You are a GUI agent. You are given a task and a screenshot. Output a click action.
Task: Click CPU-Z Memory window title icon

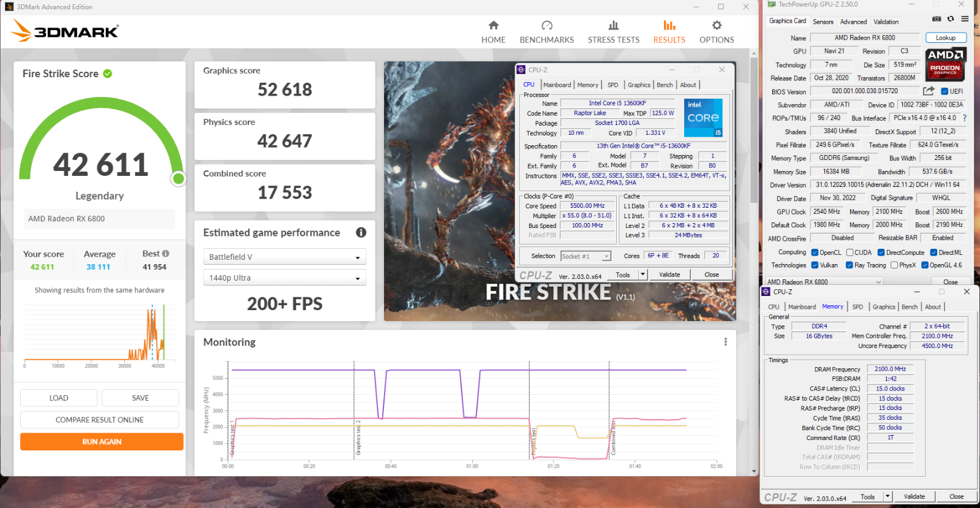click(766, 292)
